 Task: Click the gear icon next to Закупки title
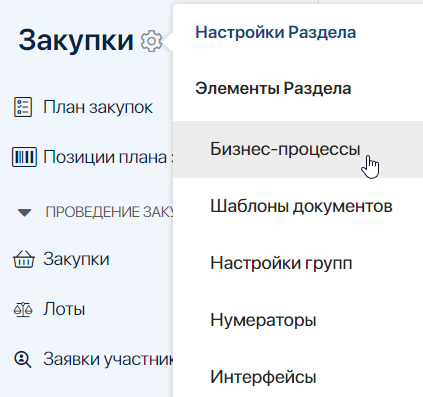pyautogui.click(x=151, y=41)
